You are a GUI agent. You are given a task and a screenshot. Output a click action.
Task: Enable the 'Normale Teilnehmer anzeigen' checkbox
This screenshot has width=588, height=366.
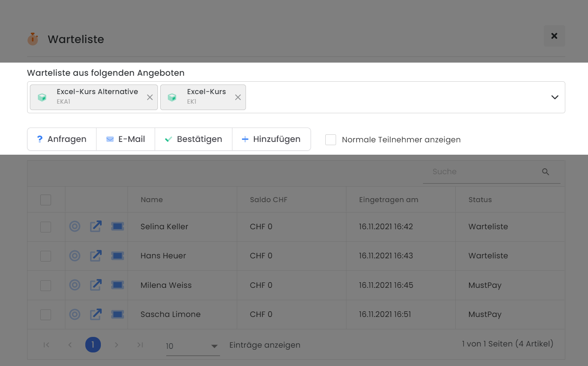pos(330,140)
